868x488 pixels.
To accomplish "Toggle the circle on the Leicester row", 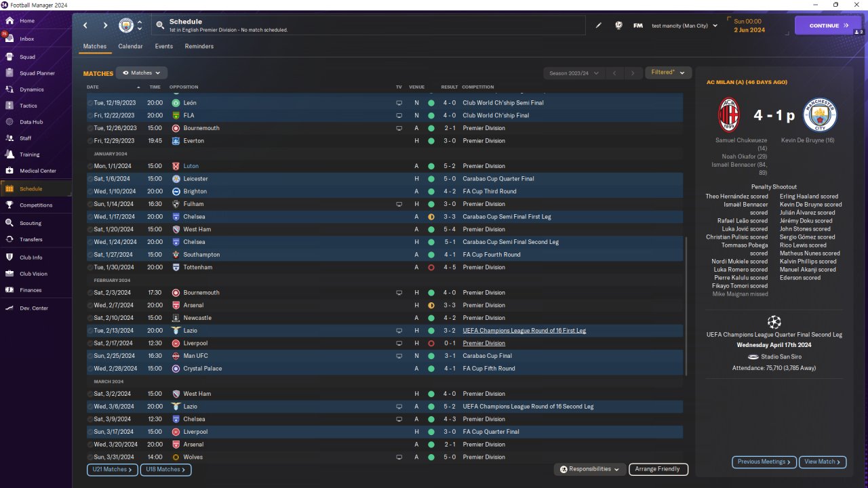I will point(90,179).
